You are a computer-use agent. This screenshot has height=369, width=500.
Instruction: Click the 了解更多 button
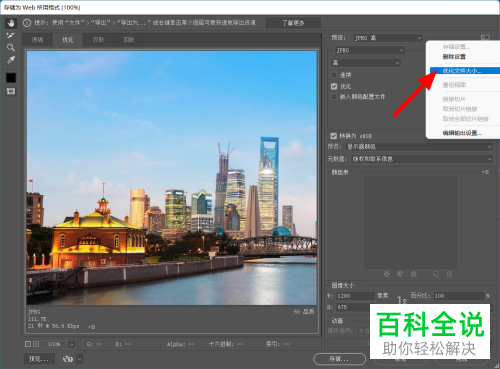(293, 23)
